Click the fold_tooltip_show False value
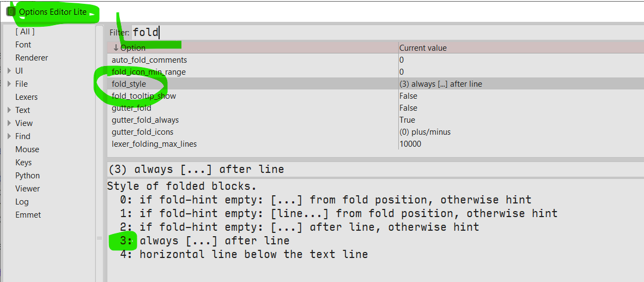The height and width of the screenshot is (282, 644). pyautogui.click(x=408, y=96)
